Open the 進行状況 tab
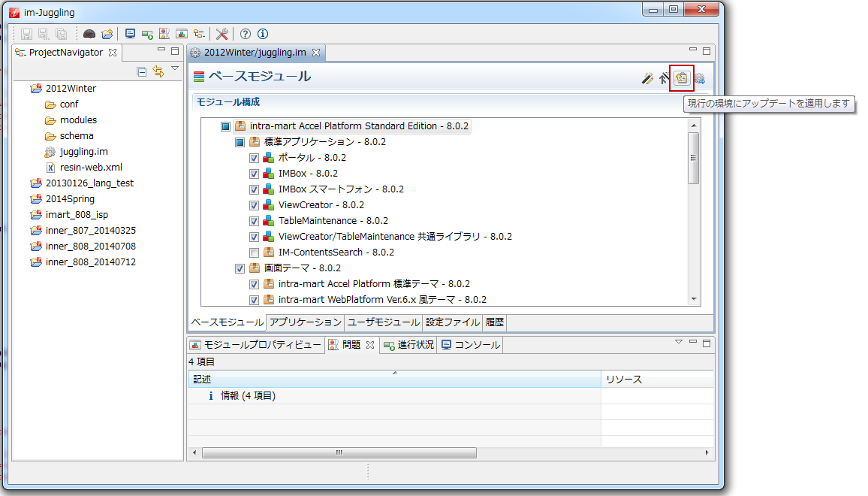This screenshot has width=868, height=496. (x=409, y=345)
